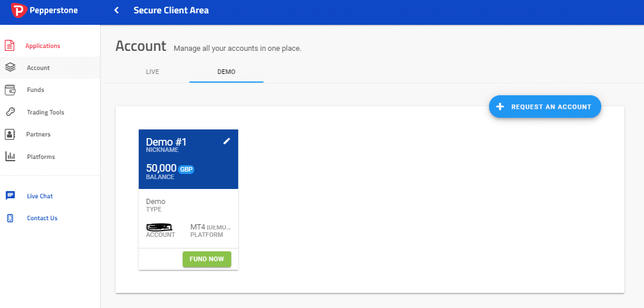Click the REQUEST AN ACCOUNT button
Image resolution: width=644 pixels, height=308 pixels.
[545, 107]
